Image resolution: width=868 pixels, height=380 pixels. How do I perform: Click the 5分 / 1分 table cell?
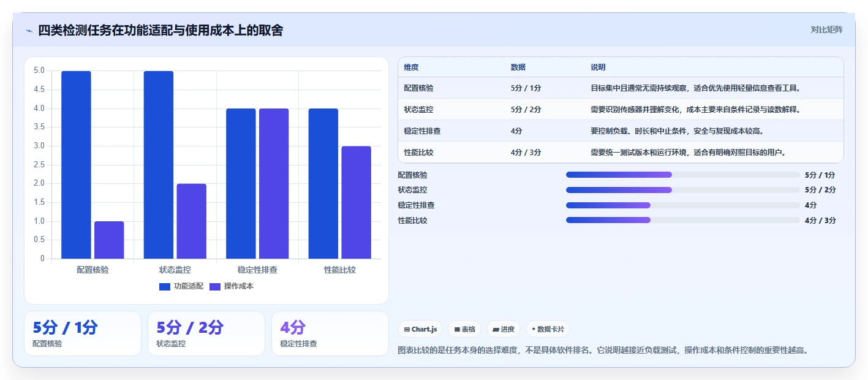526,88
